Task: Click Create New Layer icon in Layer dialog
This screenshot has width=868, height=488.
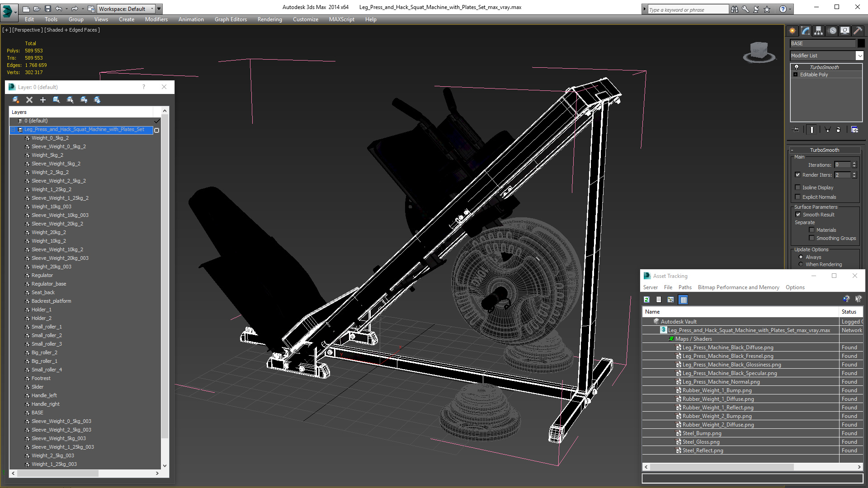Action: point(15,100)
